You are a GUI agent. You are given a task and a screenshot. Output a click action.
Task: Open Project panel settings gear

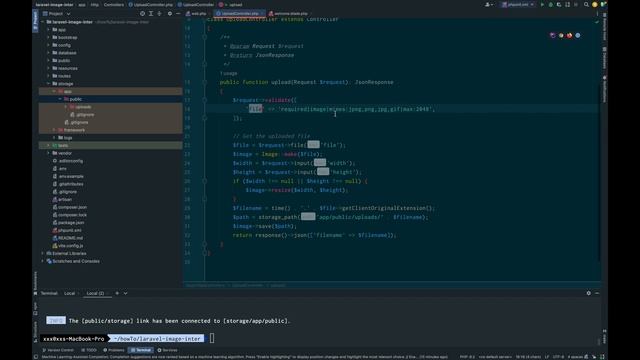pos(170,13)
